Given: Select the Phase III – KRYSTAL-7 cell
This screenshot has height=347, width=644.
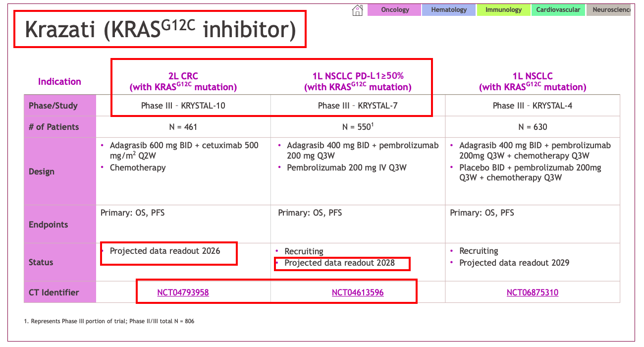Looking at the screenshot, I should tap(358, 106).
